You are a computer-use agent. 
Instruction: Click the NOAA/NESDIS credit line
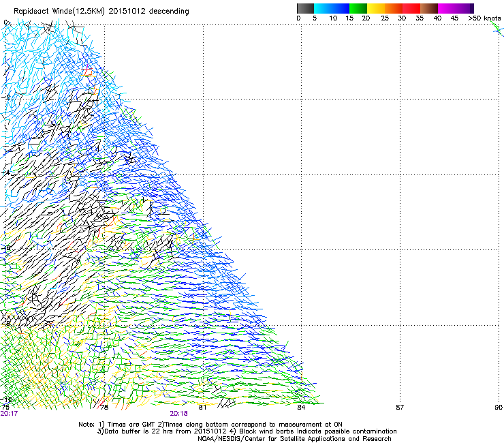(x=294, y=439)
